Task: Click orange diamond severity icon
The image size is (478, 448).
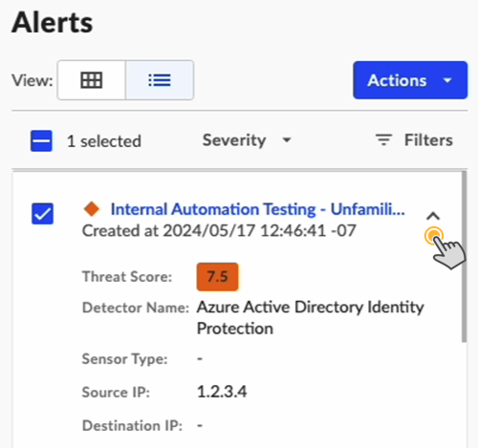Action: (x=92, y=209)
